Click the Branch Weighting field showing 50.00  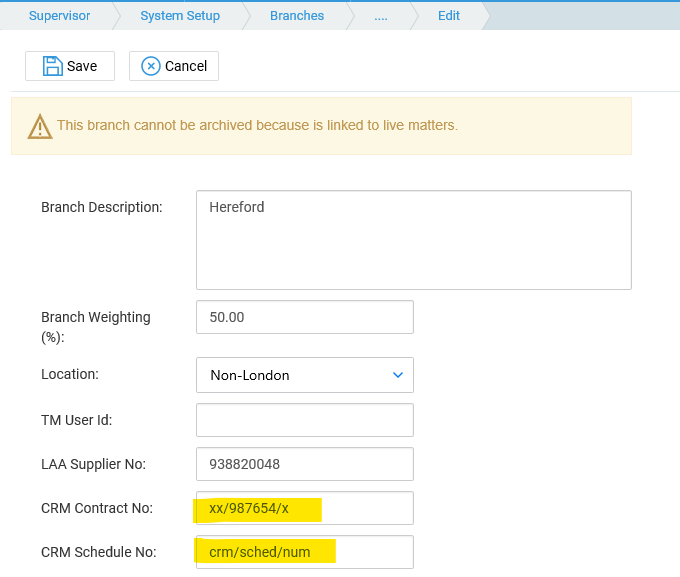click(x=305, y=317)
